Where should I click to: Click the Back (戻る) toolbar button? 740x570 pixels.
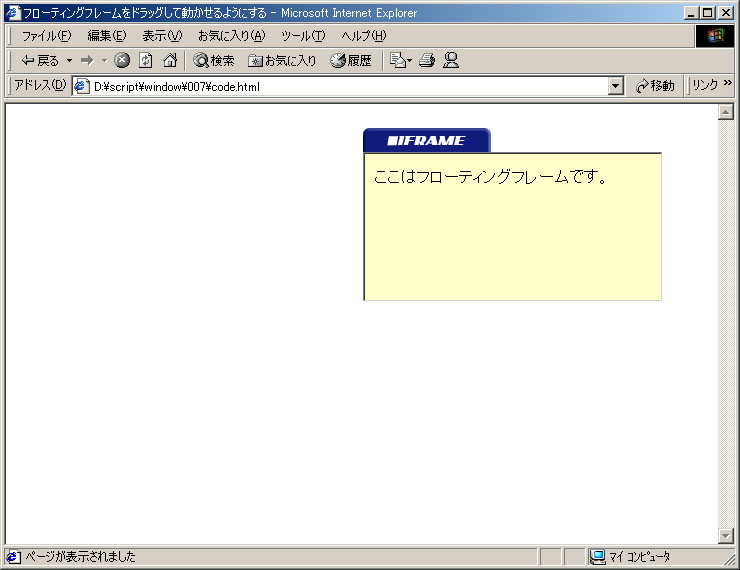coord(40,60)
